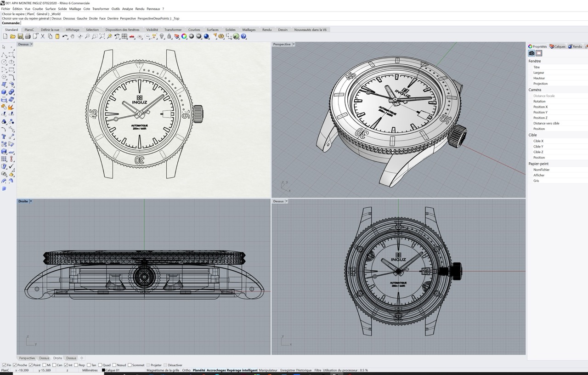Open the color wheel object properties icon
588x375 pixels.
184,36
